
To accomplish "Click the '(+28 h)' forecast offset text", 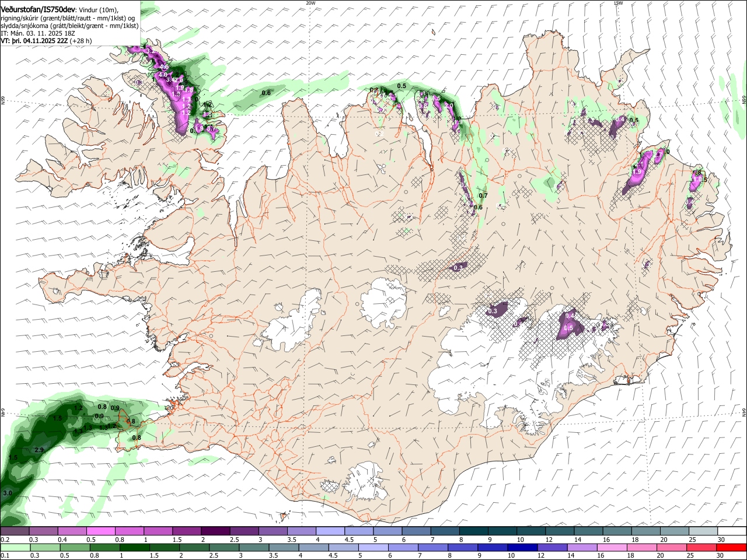I will pyautogui.click(x=81, y=41).
